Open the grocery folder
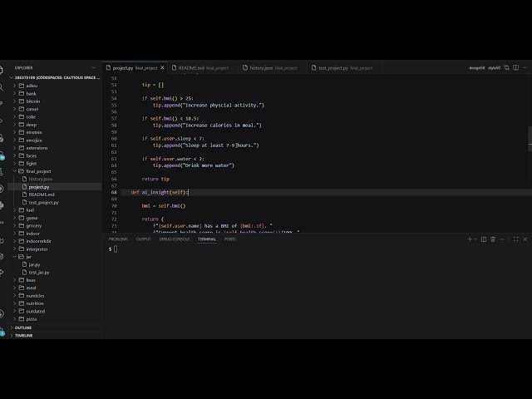The height and width of the screenshot is (399, 532). [33, 225]
